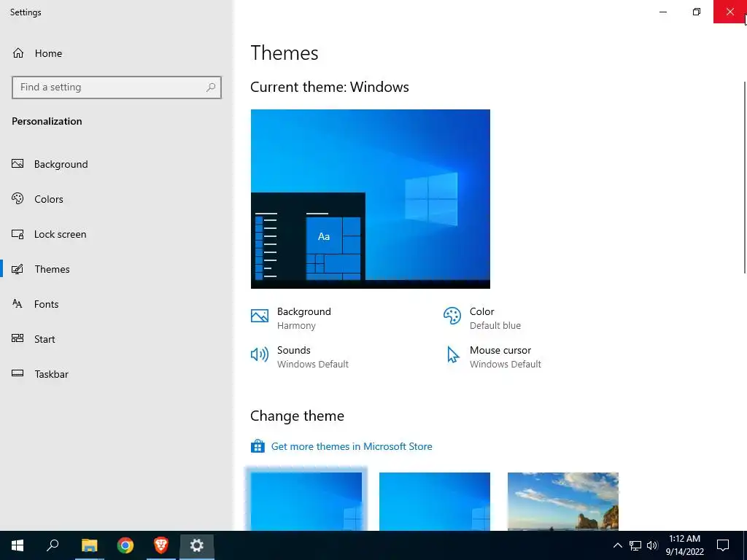Click the network tray icon
Screen dimensions: 747x560
point(635,545)
